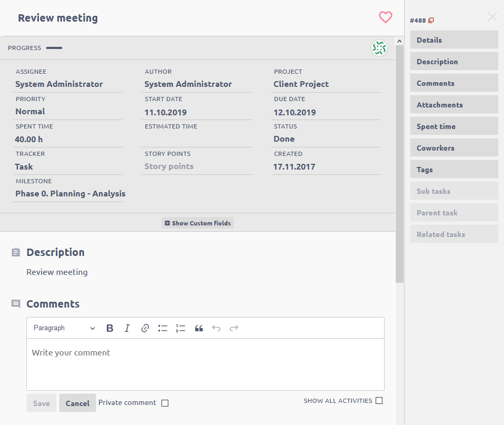Click into the Write your comment field
The image size is (504, 425).
pos(205,363)
